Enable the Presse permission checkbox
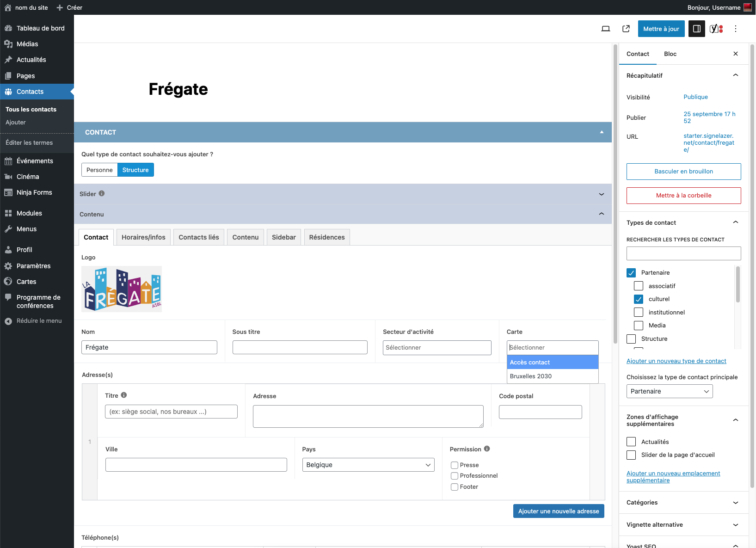Viewport: 756px width, 548px height. (x=455, y=465)
